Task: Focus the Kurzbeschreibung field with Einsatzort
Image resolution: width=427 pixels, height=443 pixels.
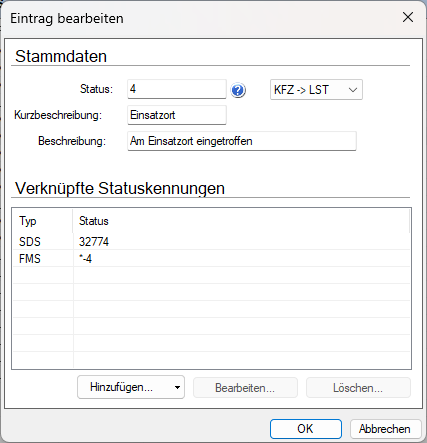Action: 177,115
